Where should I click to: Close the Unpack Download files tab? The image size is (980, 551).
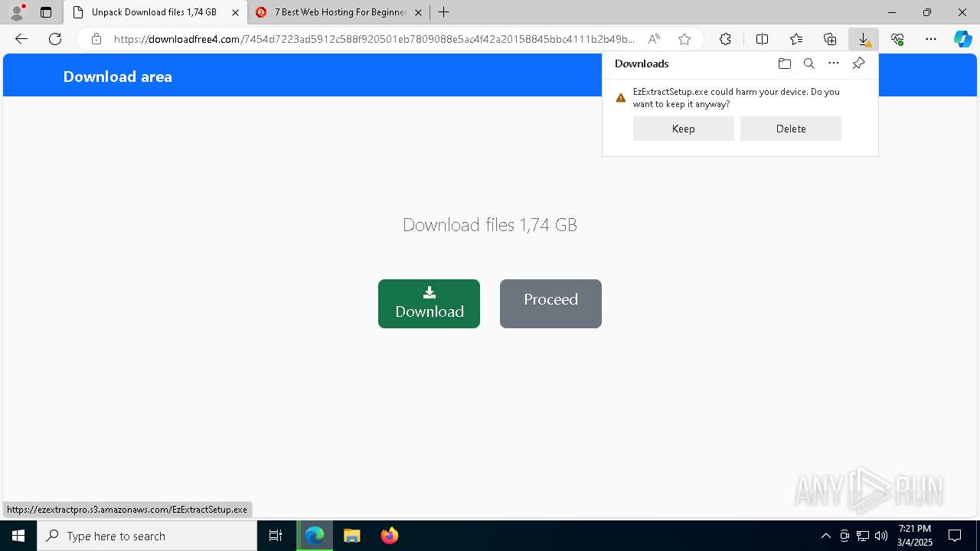pos(235,12)
